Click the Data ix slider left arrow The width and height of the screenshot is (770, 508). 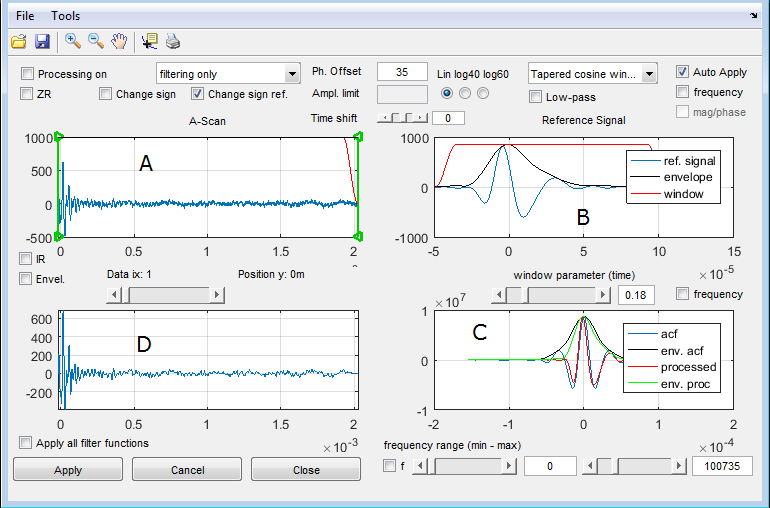114,295
